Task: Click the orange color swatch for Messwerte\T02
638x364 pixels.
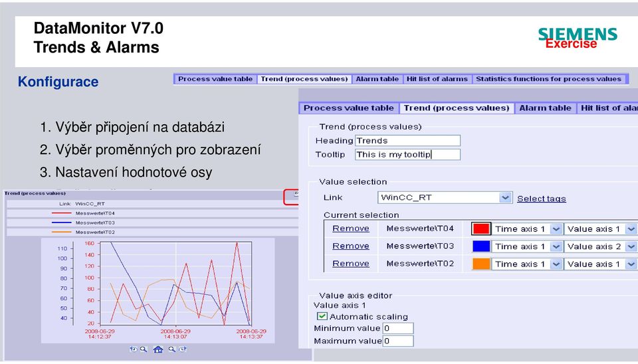Action: pyautogui.click(x=481, y=264)
